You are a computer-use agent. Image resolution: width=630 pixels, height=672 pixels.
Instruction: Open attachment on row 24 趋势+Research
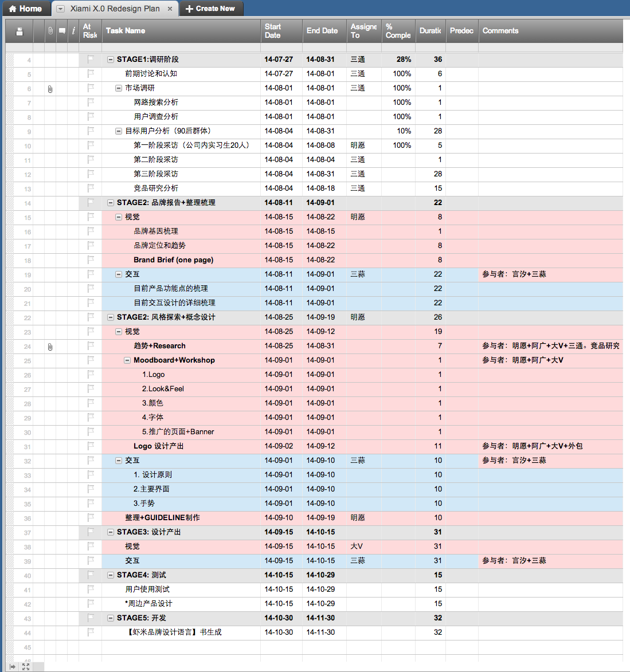pos(50,347)
